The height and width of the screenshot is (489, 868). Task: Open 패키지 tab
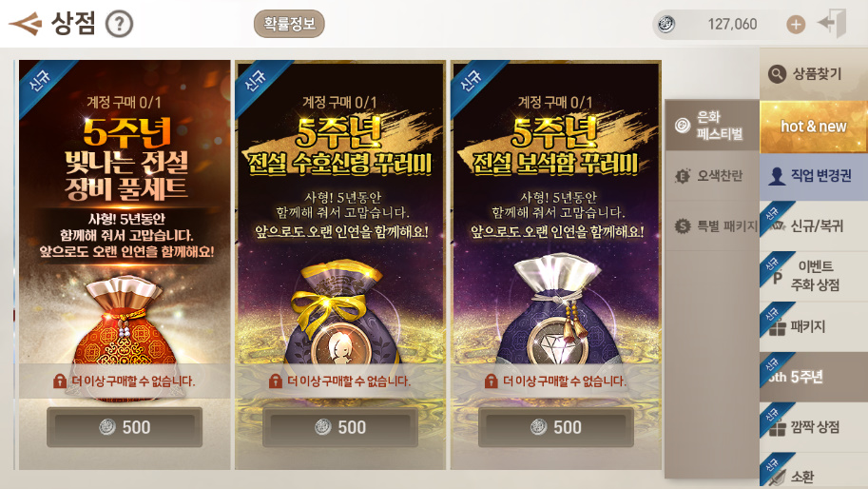[x=813, y=326]
